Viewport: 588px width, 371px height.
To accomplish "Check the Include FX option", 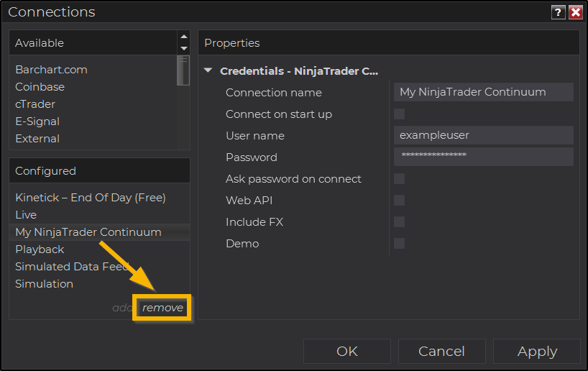I will (x=399, y=222).
